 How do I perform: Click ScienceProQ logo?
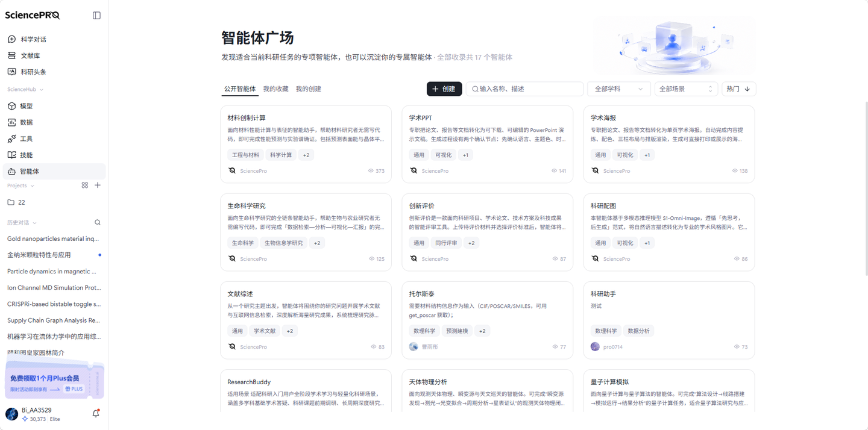(x=33, y=15)
